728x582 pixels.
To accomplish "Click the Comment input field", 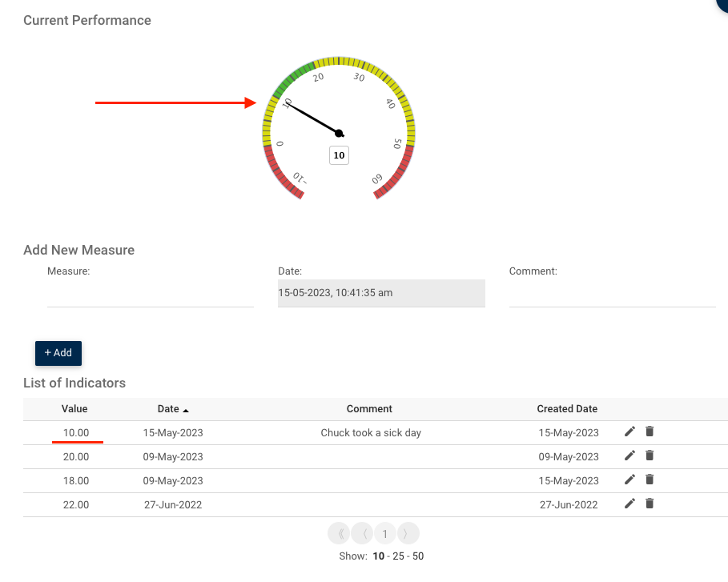I will [612, 294].
